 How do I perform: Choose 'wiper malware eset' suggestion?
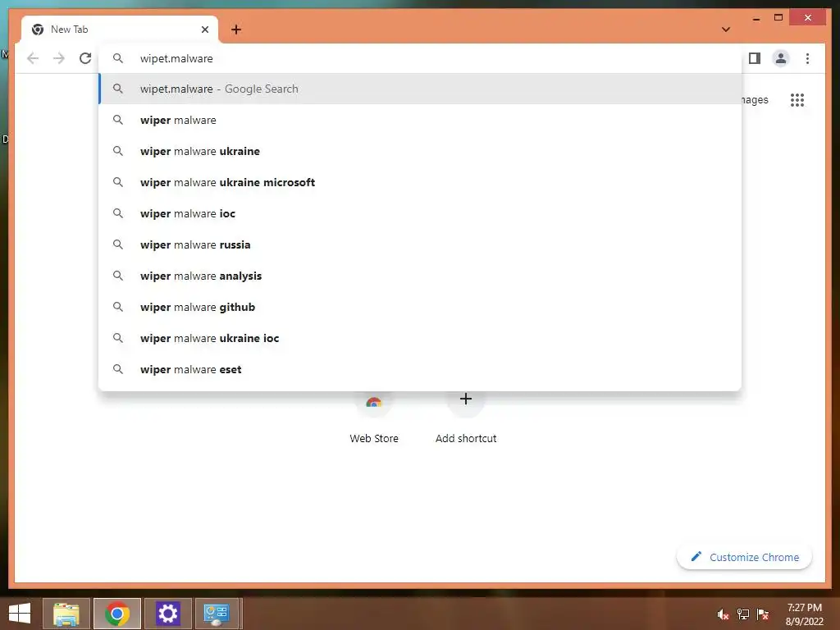[x=421, y=369]
